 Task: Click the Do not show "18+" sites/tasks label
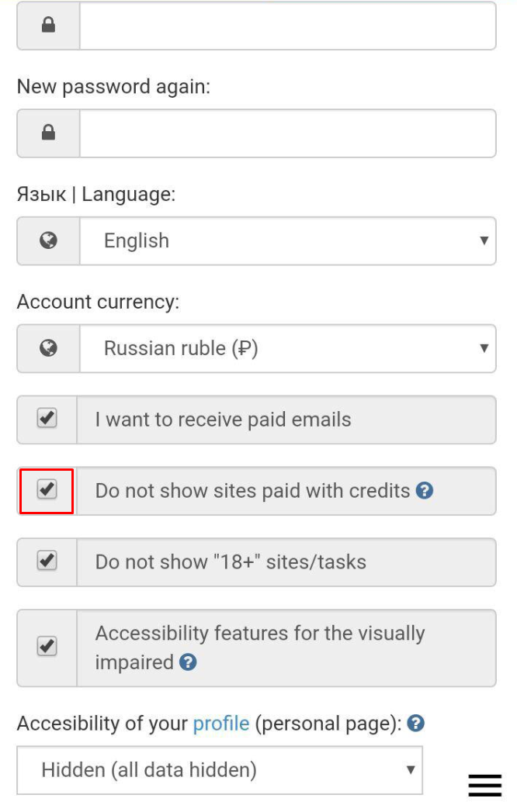tap(231, 561)
